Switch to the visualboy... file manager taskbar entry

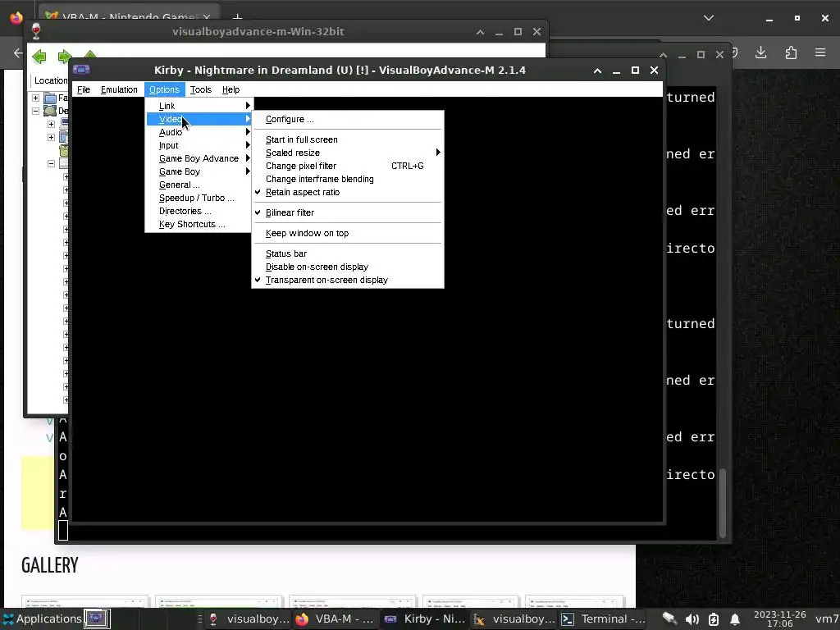point(514,619)
